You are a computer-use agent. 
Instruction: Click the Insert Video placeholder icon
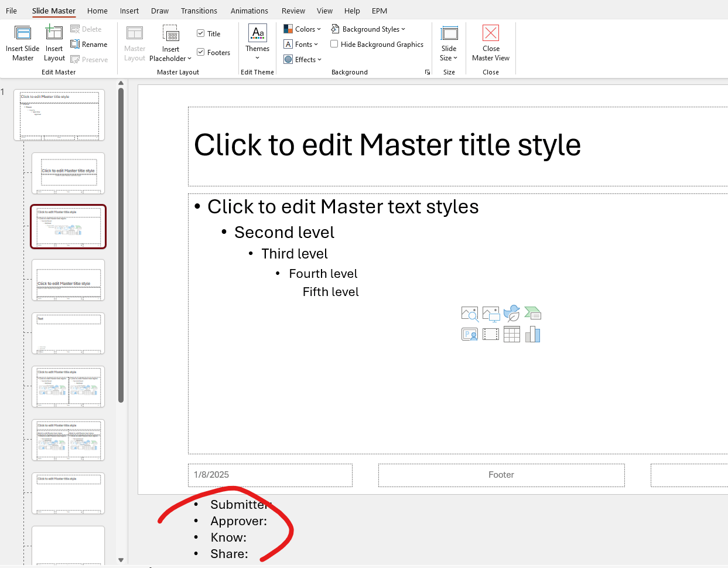click(491, 334)
